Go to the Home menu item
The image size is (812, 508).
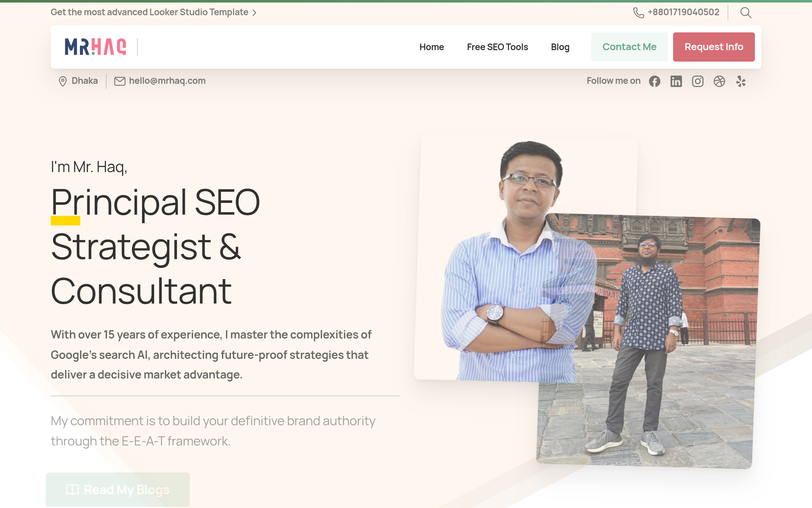(x=431, y=47)
